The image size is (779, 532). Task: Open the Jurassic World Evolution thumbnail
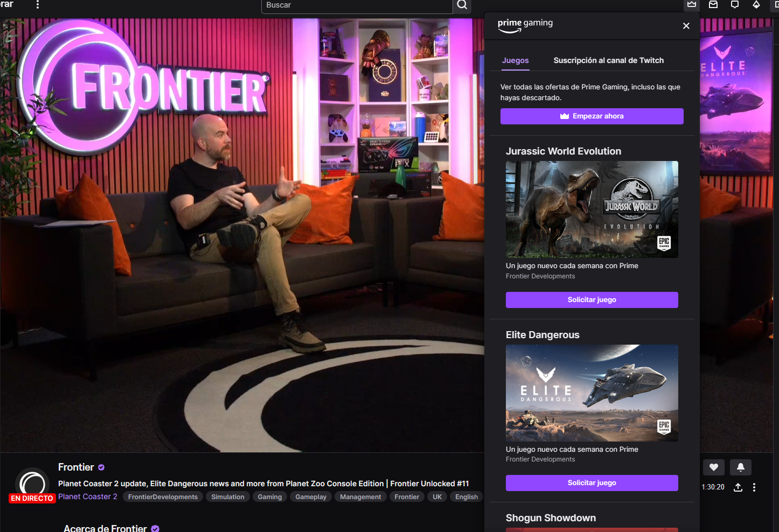coord(592,209)
